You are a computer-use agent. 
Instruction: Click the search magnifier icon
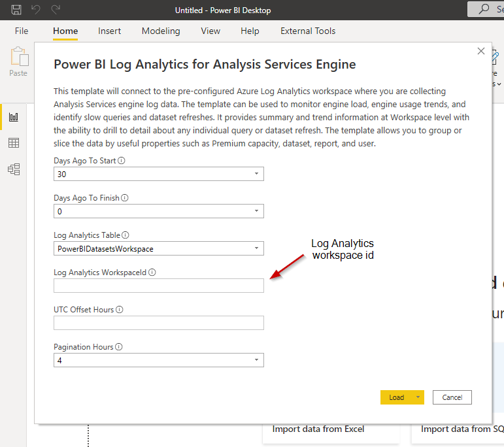(x=484, y=9)
